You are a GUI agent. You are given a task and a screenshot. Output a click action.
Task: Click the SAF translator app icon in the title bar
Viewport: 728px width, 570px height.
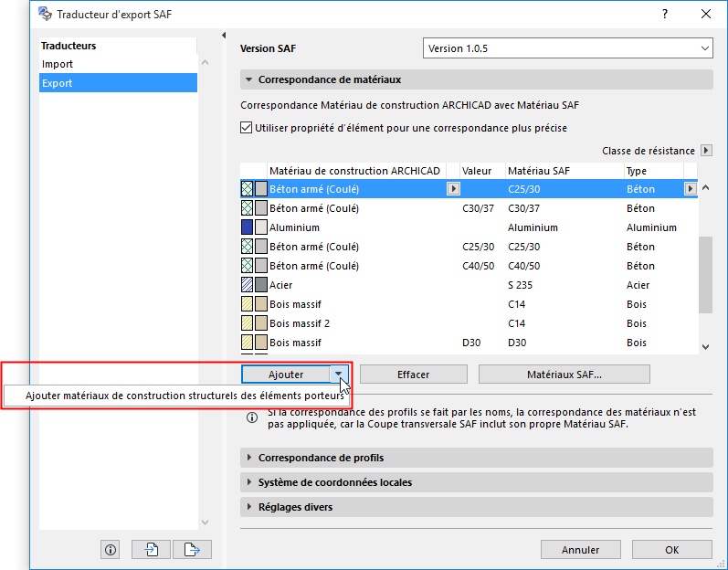45,14
